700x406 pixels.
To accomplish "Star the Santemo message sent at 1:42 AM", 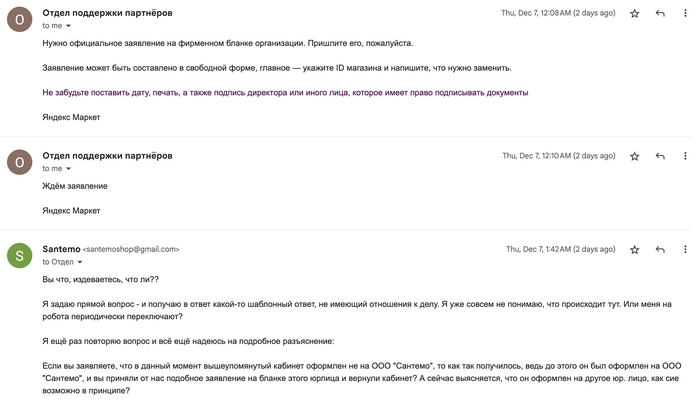I will [634, 249].
